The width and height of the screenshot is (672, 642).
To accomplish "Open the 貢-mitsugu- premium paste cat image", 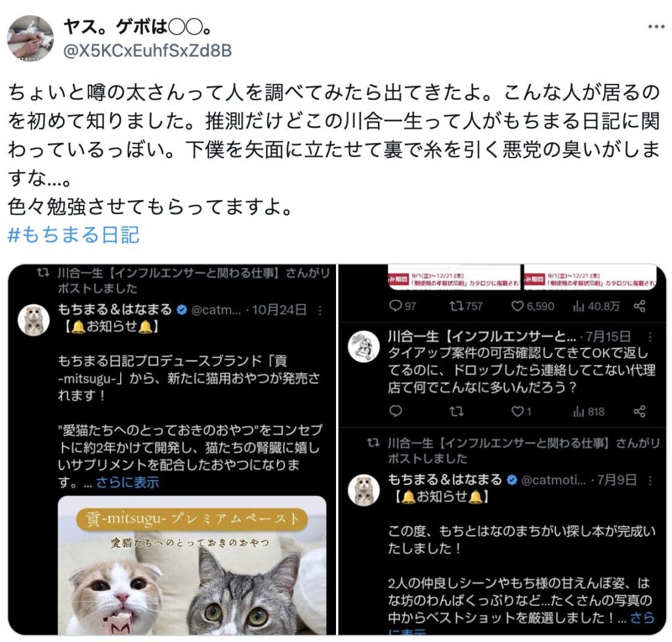I will click(192, 565).
